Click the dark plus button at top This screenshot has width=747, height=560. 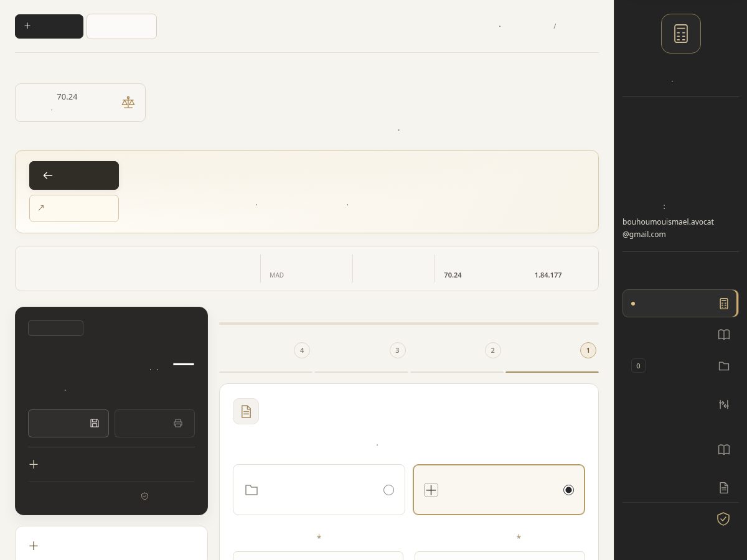point(49,26)
